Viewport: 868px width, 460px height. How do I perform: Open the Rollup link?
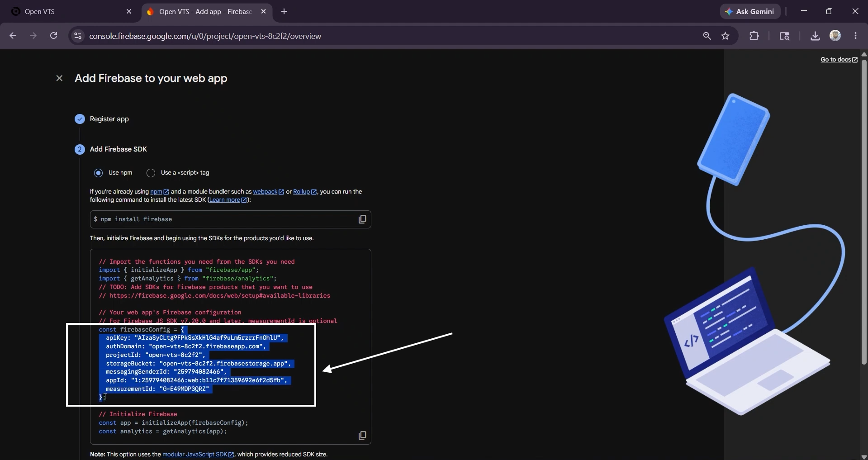click(305, 192)
